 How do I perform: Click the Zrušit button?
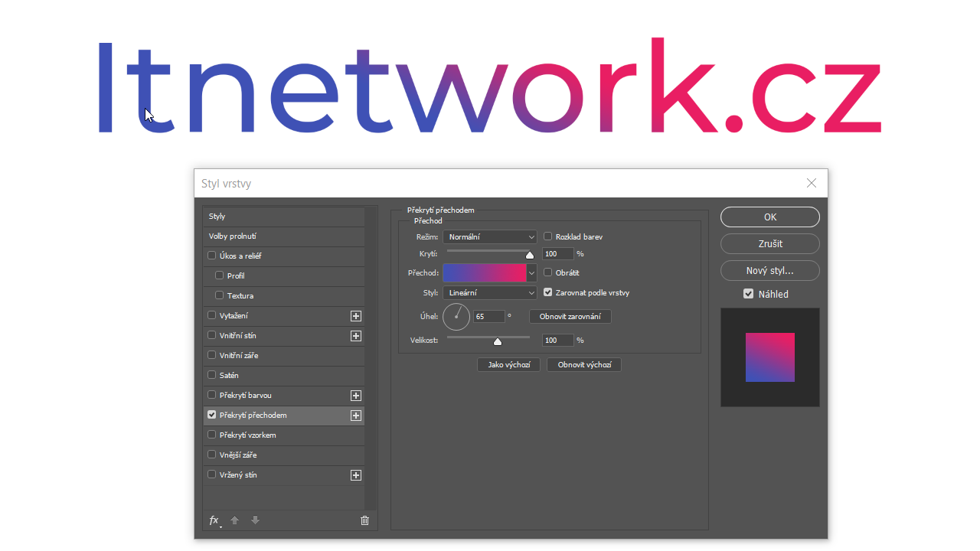tap(770, 244)
